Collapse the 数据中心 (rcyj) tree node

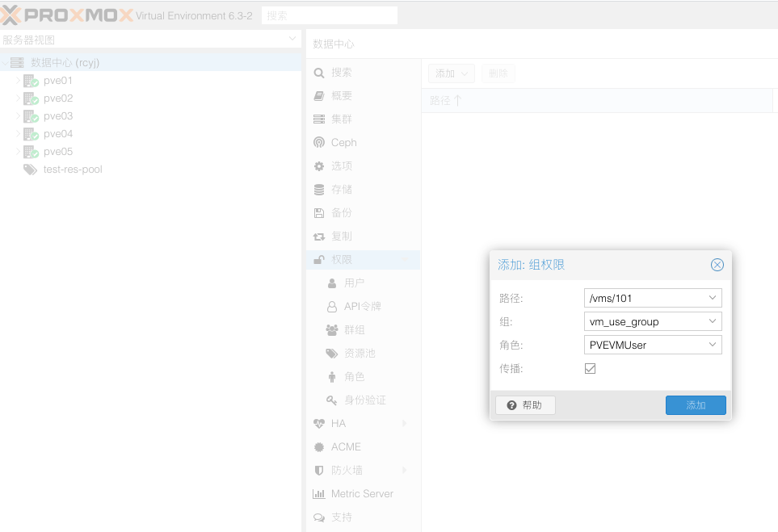5,62
